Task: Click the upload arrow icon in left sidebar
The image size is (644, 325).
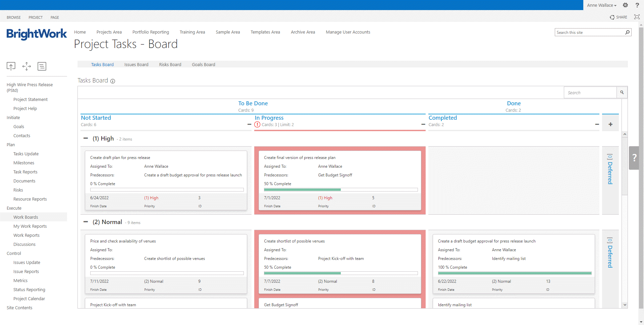Action: [11, 66]
